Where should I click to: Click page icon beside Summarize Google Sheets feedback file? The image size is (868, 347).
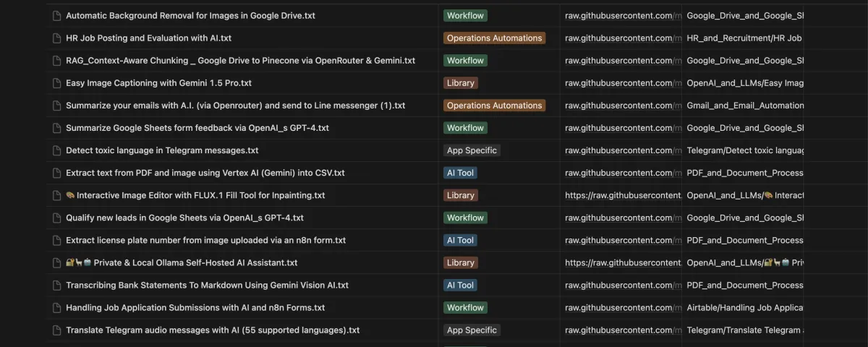point(56,128)
